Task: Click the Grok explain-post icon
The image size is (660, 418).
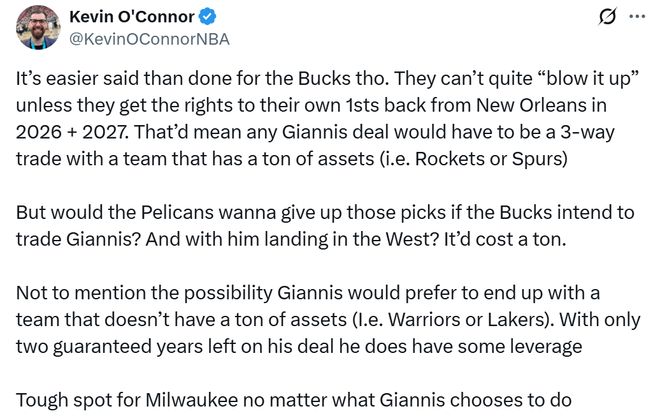Action: [605, 17]
